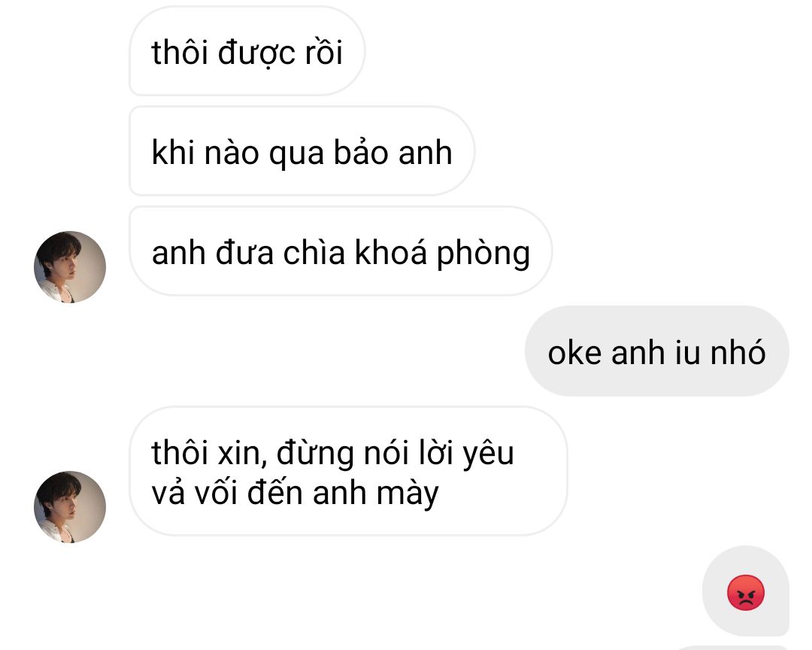This screenshot has height=650, width=812.
Task: Tap the sent message "oke anh iu nhó"
Action: coord(656,351)
